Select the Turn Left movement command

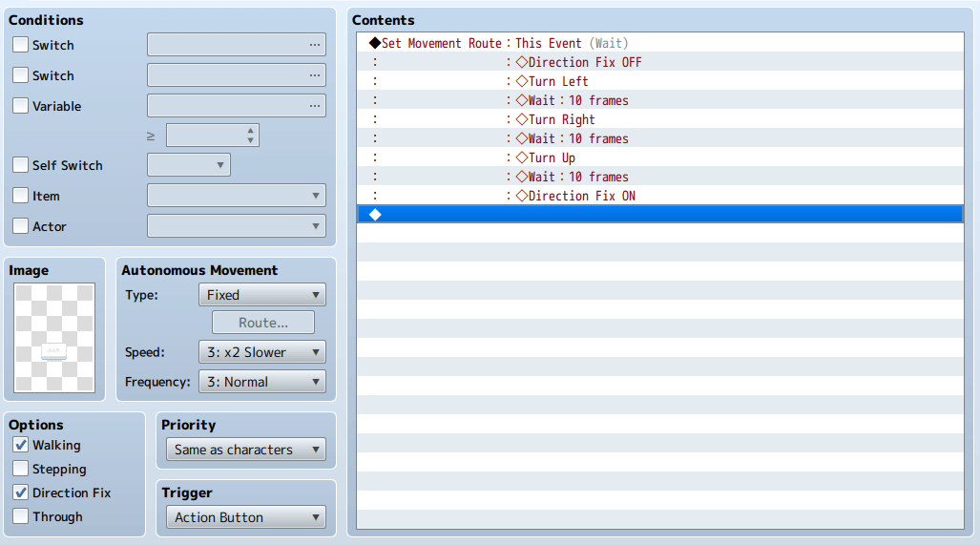tap(558, 81)
